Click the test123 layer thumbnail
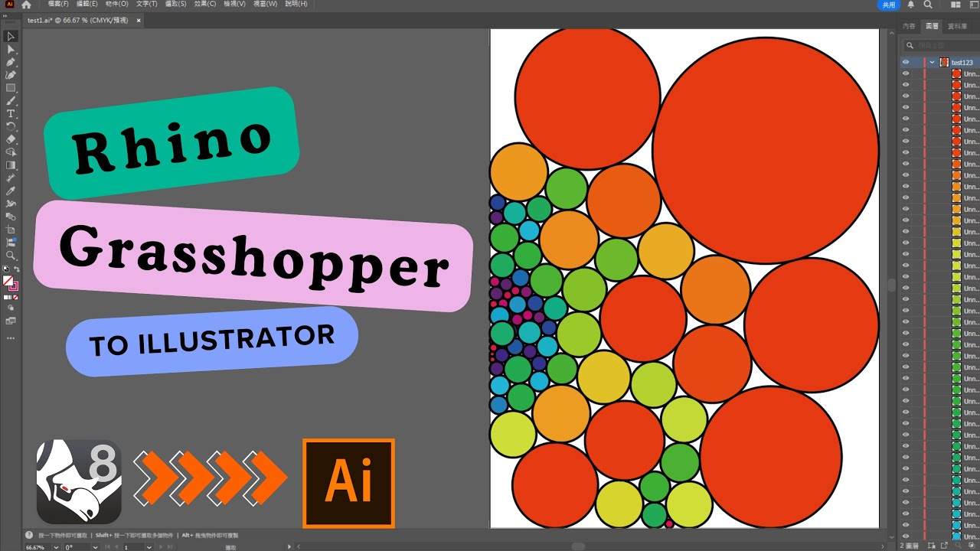980x551 pixels. (944, 63)
